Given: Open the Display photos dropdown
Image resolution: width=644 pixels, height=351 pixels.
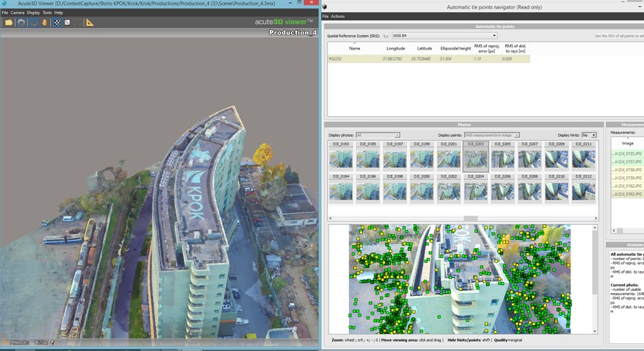Looking at the screenshot, I should point(378,135).
